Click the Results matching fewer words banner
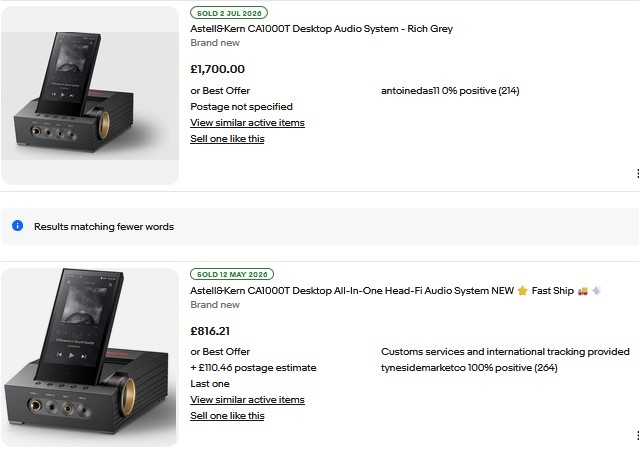Viewport: 639px width, 451px height. tap(320, 227)
